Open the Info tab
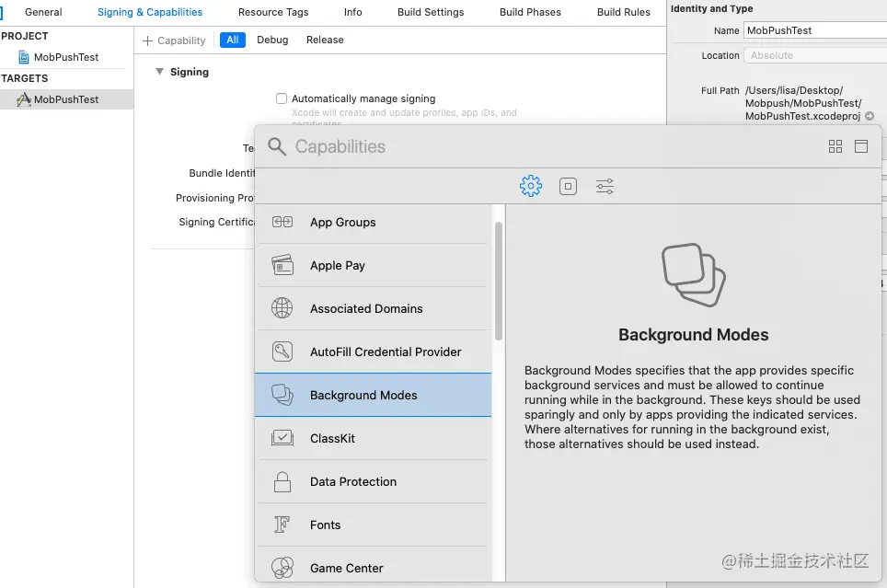The image size is (887, 588). pyautogui.click(x=353, y=12)
